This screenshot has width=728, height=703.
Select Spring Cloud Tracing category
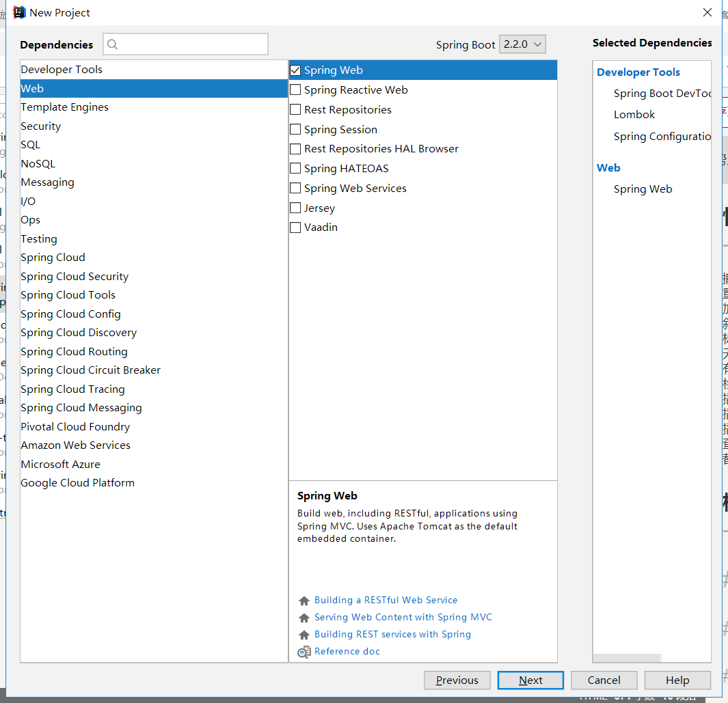(154, 389)
